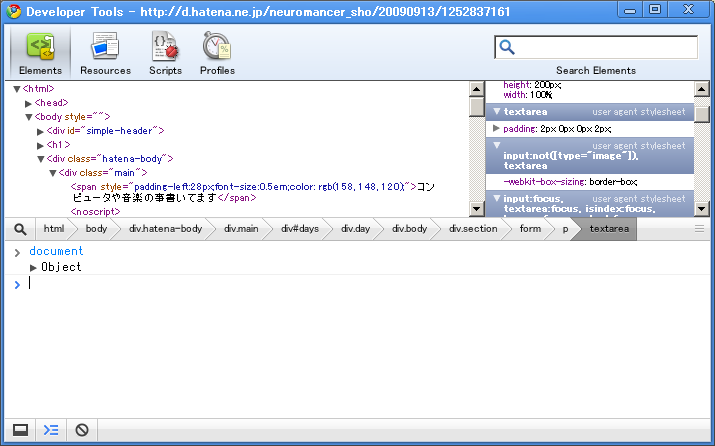Expand the h1 tree node
715x446 pixels.
click(x=40, y=145)
